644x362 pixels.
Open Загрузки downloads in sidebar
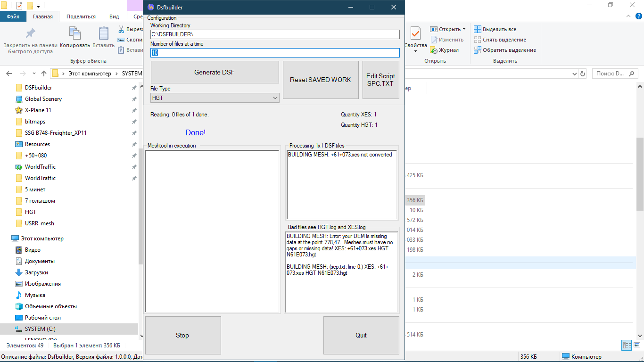[x=36, y=272]
